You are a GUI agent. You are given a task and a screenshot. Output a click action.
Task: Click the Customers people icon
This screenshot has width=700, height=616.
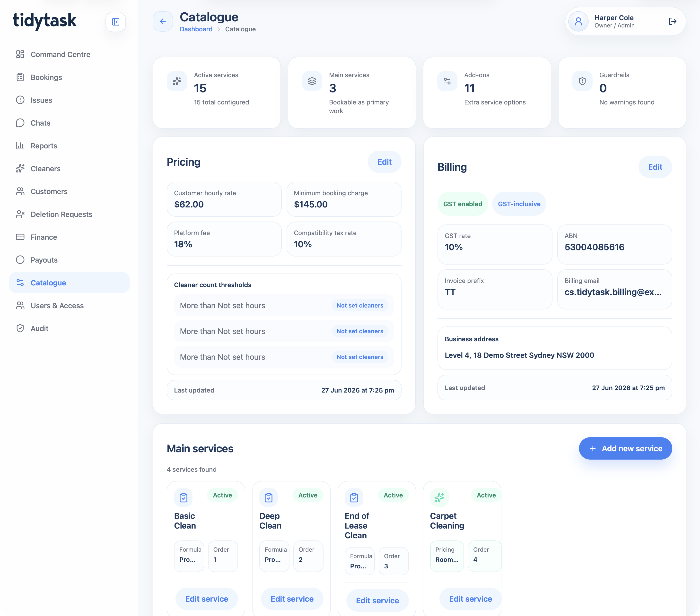coord(20,191)
